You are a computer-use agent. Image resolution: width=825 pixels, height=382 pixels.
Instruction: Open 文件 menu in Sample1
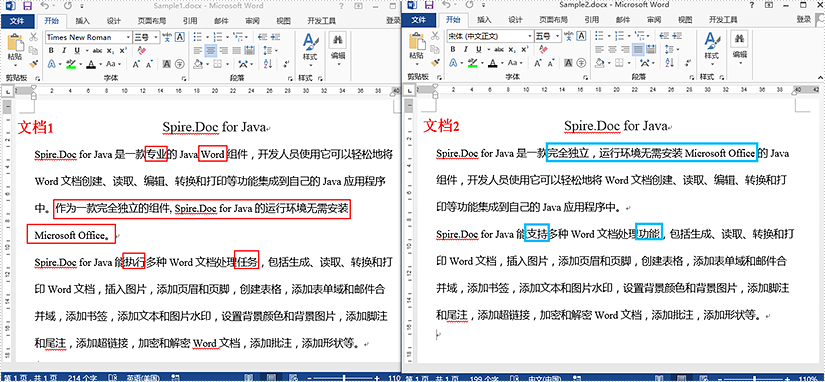click(x=17, y=21)
